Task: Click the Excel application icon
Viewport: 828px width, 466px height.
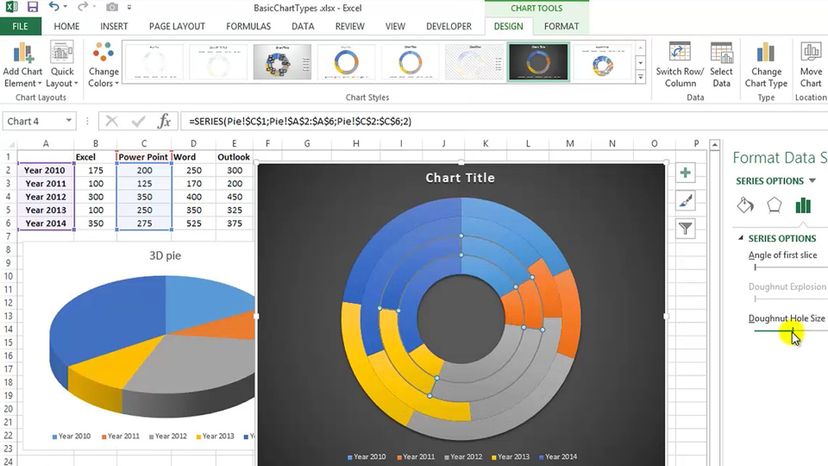Action: pyautogui.click(x=11, y=7)
